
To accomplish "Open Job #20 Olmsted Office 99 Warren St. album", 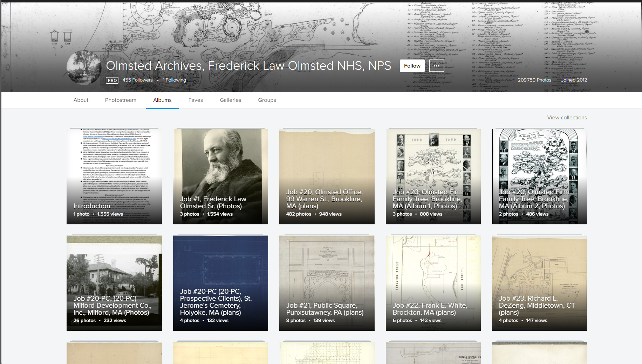I will (327, 177).
